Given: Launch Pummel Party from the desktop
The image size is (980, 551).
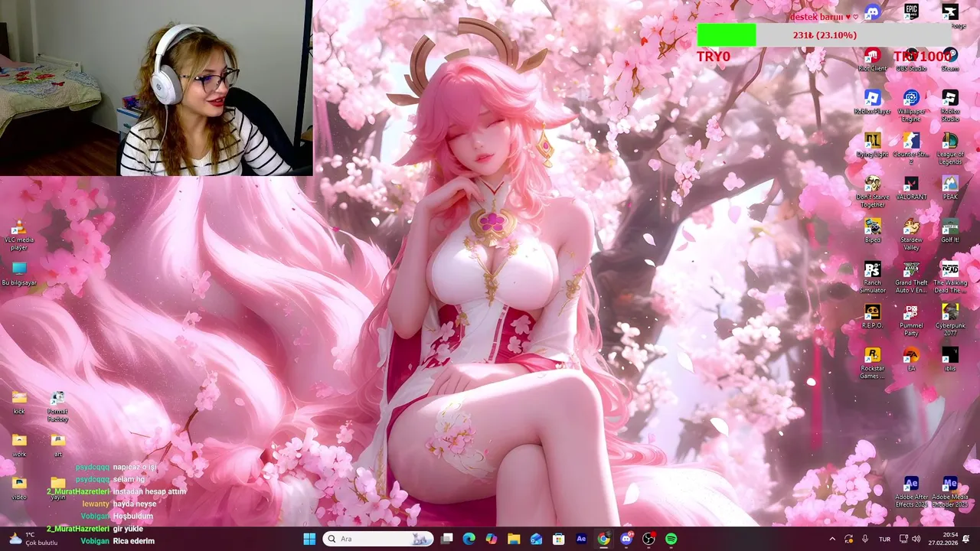Looking at the screenshot, I should (x=911, y=321).
